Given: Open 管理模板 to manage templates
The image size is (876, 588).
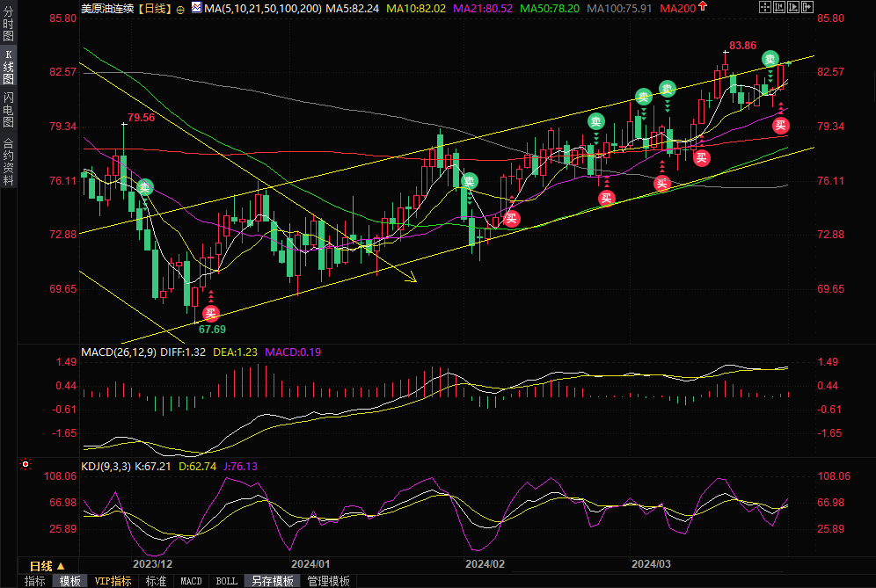Looking at the screenshot, I should [327, 581].
